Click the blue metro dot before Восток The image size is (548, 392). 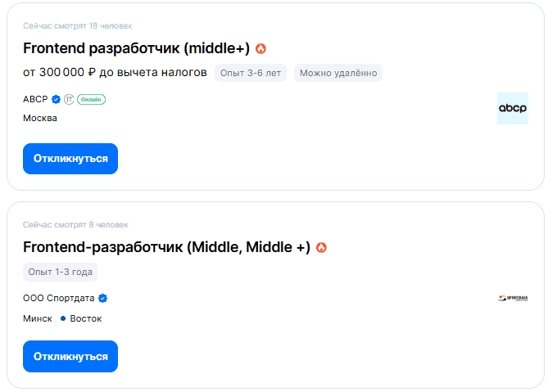62,318
